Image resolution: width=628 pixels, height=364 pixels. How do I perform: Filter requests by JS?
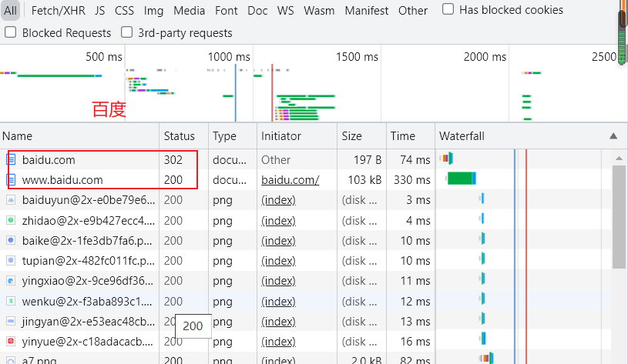(99, 11)
